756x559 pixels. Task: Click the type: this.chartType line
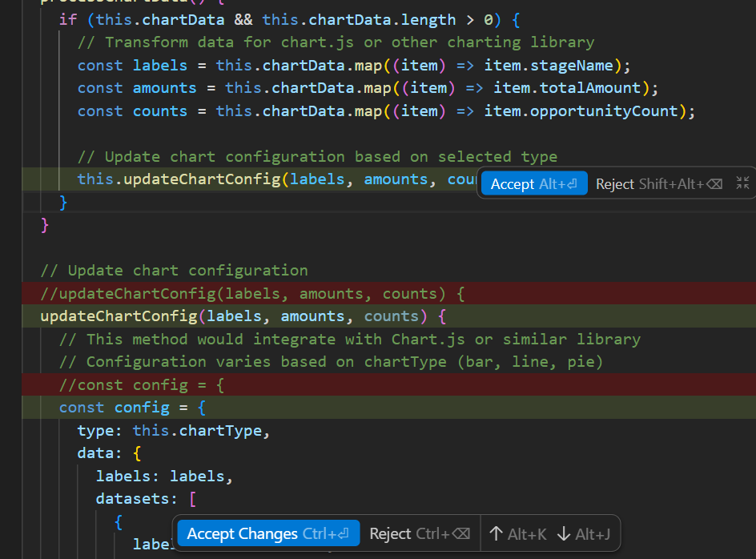click(174, 431)
